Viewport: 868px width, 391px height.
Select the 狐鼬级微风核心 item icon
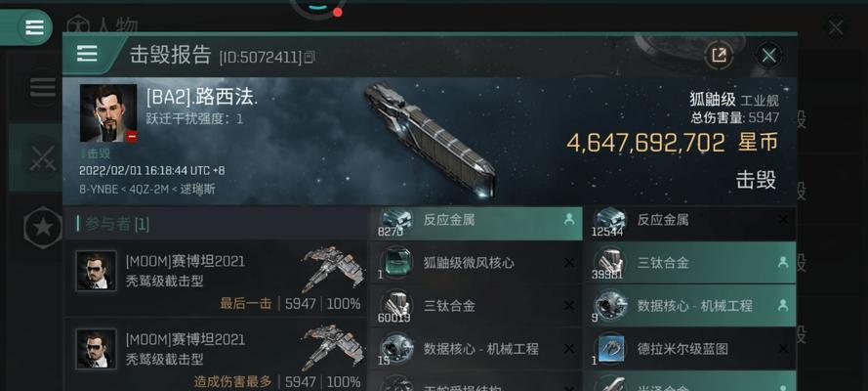395,263
